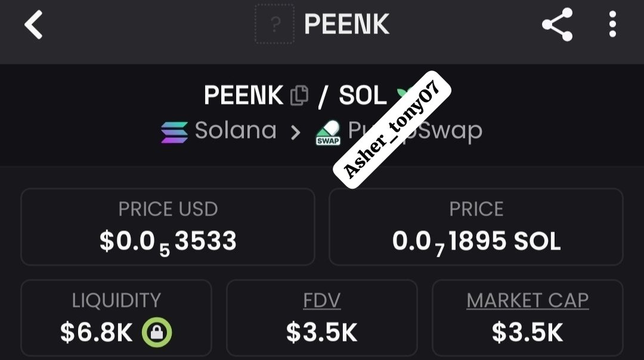This screenshot has width=644, height=360.
Task: Tap the question mark token placeholder image
Action: [274, 24]
